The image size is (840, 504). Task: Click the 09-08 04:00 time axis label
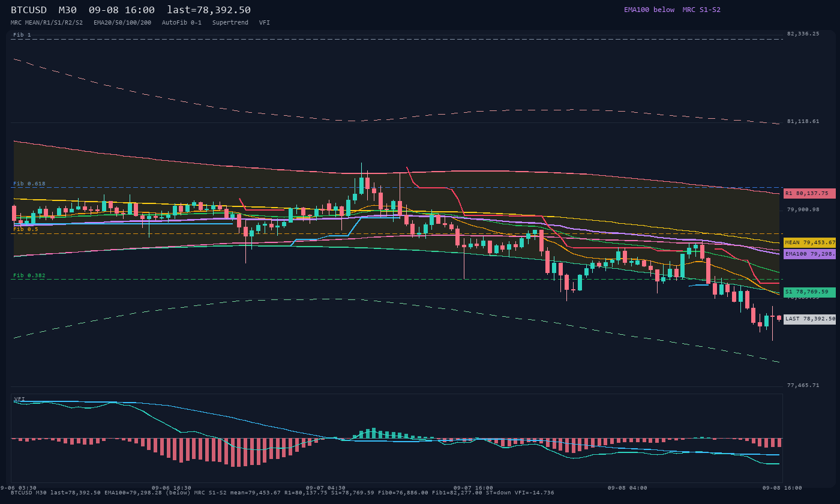point(628,488)
